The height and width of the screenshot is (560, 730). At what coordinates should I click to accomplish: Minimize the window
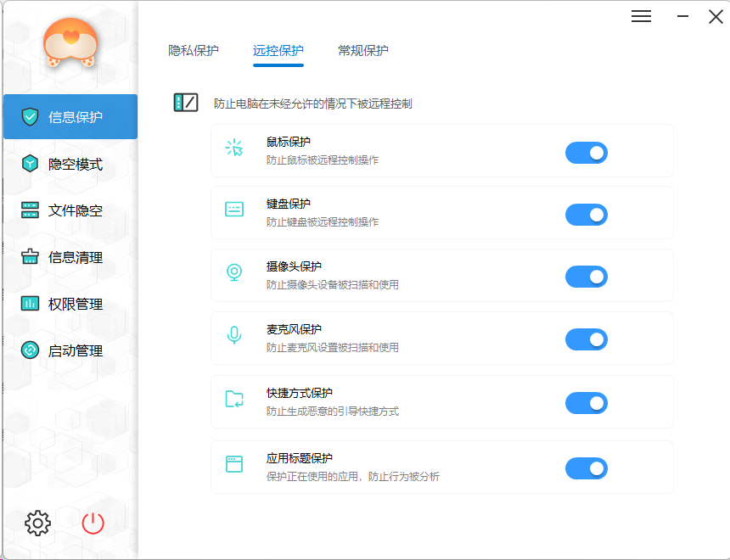682,16
